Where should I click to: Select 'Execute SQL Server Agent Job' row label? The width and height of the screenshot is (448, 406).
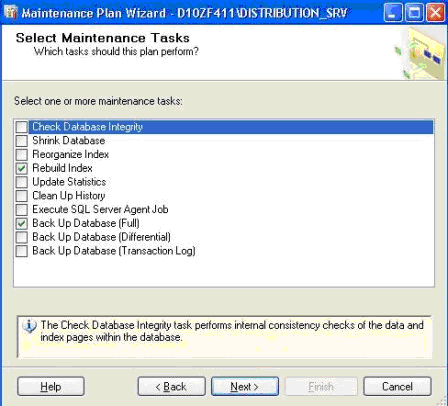point(100,210)
